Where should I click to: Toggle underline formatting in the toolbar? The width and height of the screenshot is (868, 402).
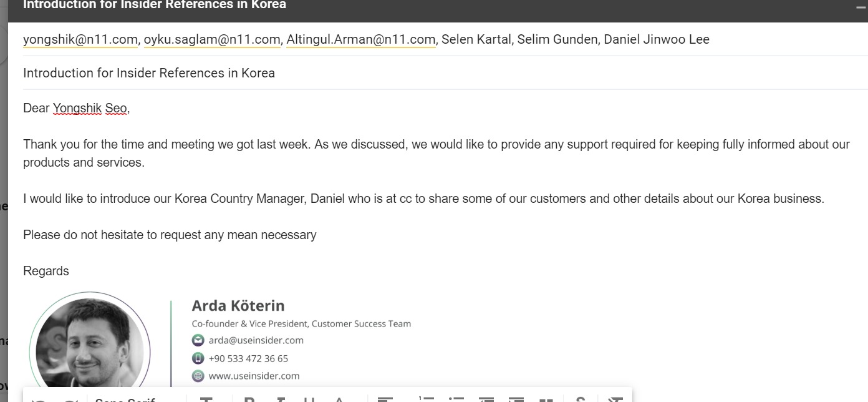tap(309, 400)
